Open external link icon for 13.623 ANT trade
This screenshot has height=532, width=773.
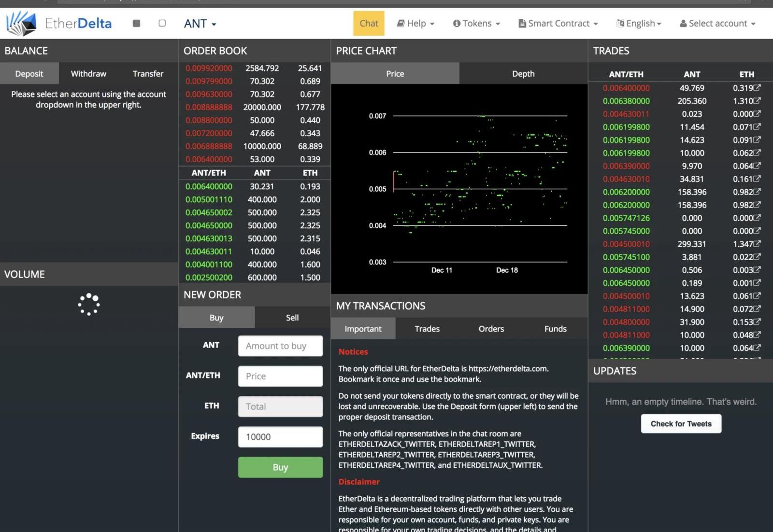click(757, 296)
